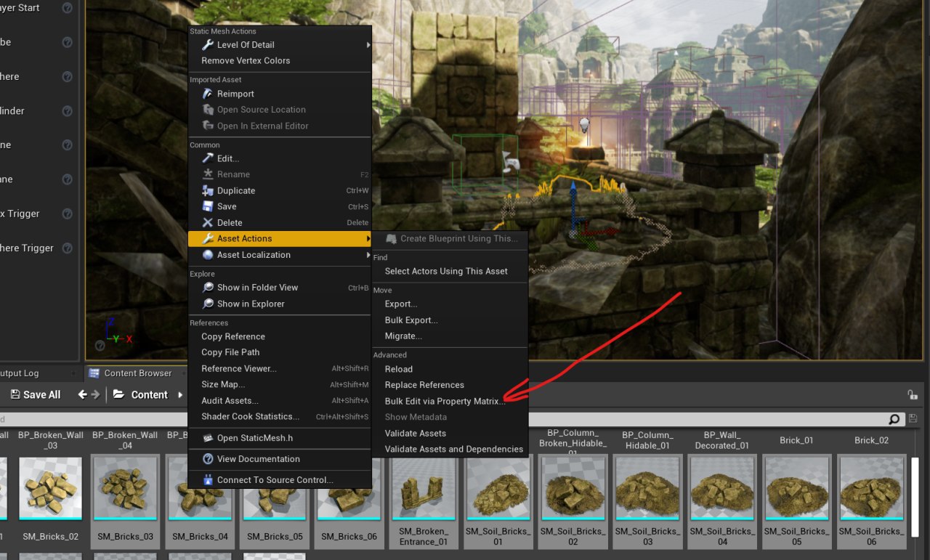Click the Duplicate icon in the menu
The width and height of the screenshot is (930, 560).
(208, 190)
